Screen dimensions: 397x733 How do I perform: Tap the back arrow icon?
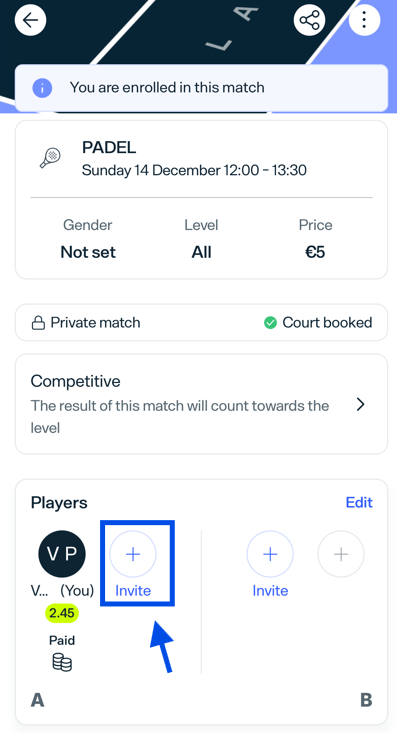[30, 20]
